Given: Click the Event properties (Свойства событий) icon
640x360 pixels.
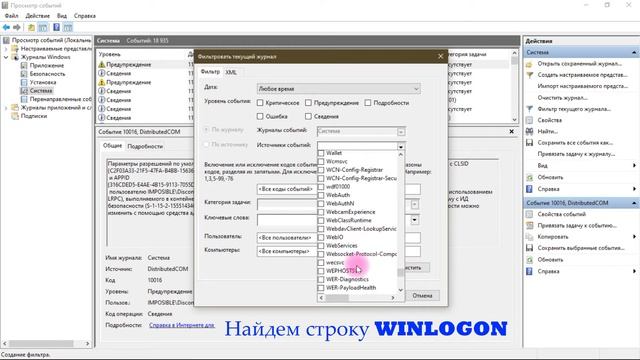Looking at the screenshot, I should tap(529, 214).
